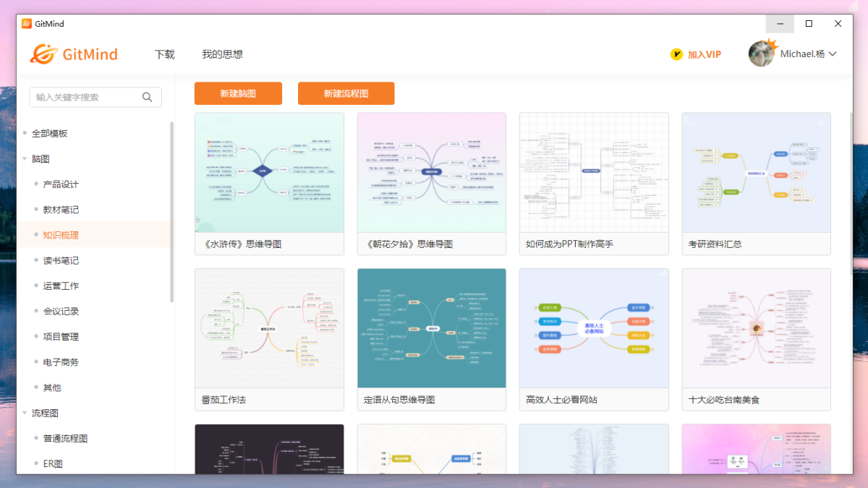Click the 定语从句思维导图 title text
Viewport: 868px width, 488px height.
399,400
